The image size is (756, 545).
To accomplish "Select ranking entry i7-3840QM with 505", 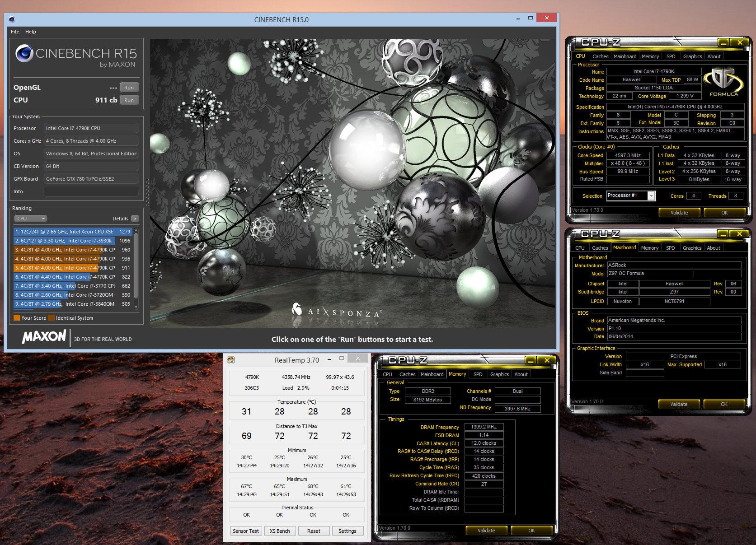I will pos(73,304).
